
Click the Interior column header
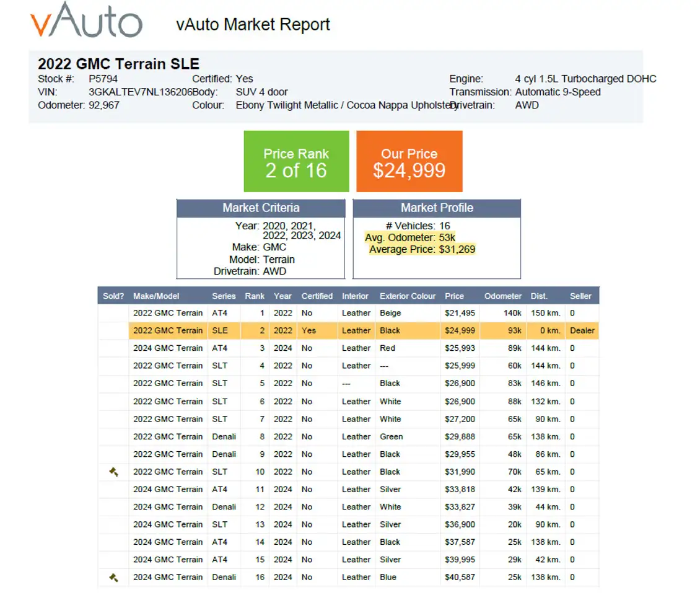coord(356,296)
